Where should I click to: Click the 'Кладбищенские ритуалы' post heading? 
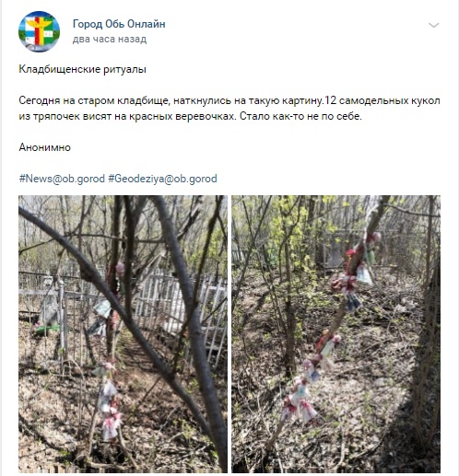click(82, 69)
